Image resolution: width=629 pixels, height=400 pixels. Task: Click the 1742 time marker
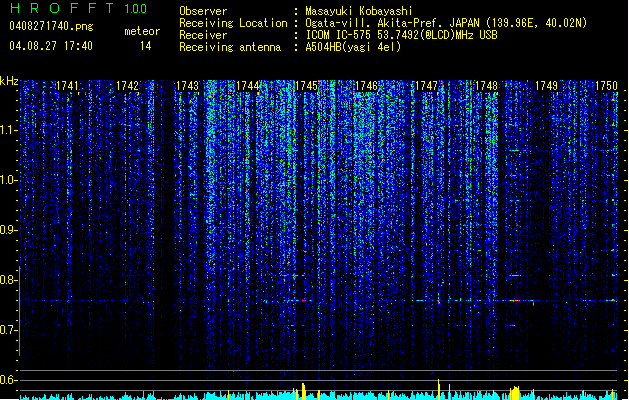127,86
